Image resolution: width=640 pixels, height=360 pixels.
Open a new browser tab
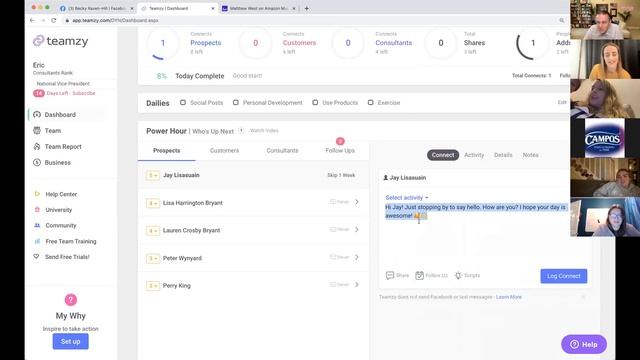click(x=307, y=8)
